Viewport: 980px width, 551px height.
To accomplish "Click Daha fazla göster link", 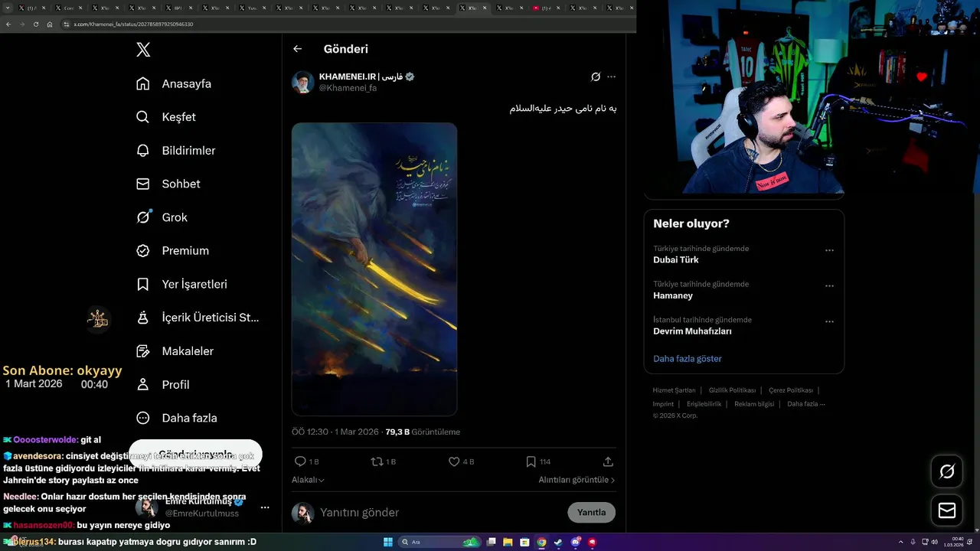I will 688,359.
